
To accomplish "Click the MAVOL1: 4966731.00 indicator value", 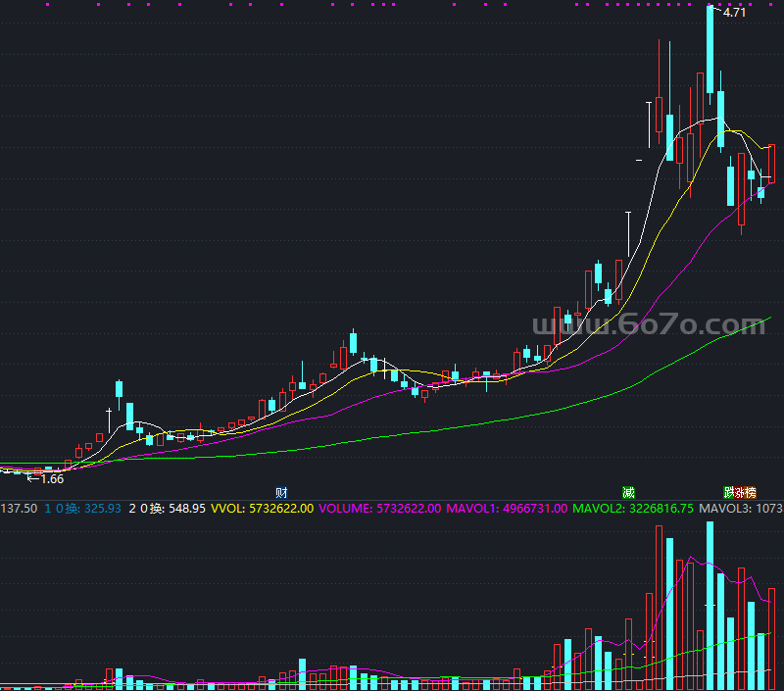I will click(507, 509).
